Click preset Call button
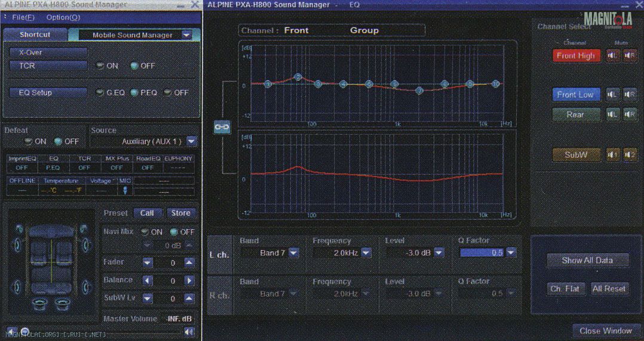 (147, 213)
